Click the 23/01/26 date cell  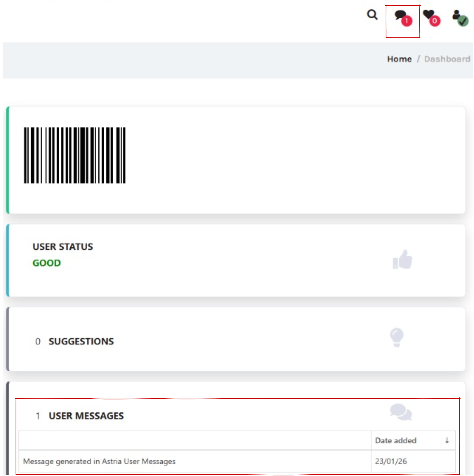391,461
